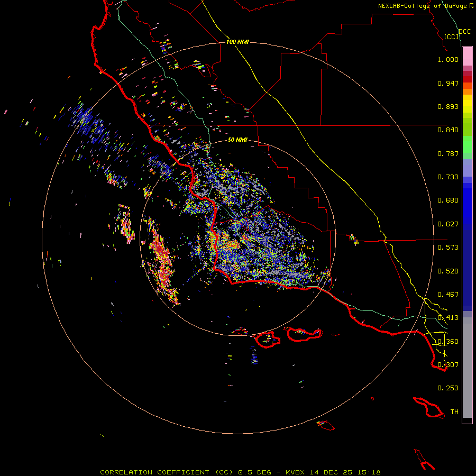Select the 0.573 scale value
The width and height of the screenshot is (476, 476).
(x=448, y=248)
